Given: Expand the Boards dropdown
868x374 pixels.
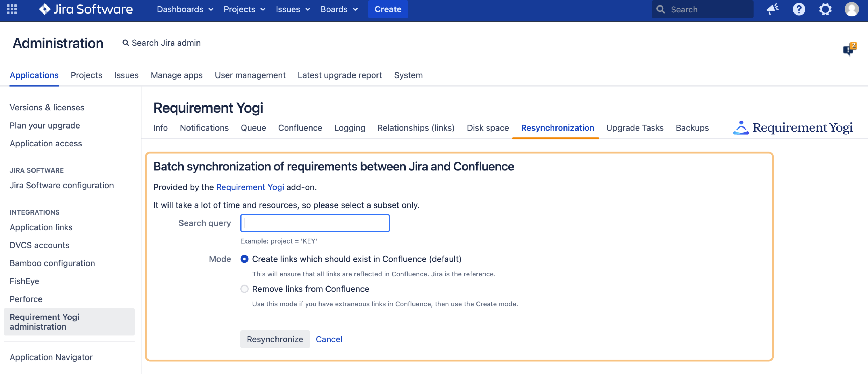Looking at the screenshot, I should coord(339,9).
